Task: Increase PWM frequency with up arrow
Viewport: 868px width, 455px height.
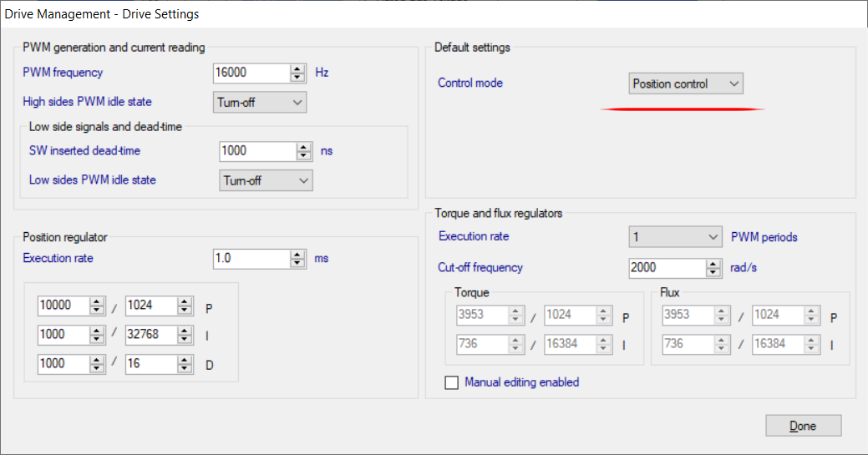Action: point(297,68)
